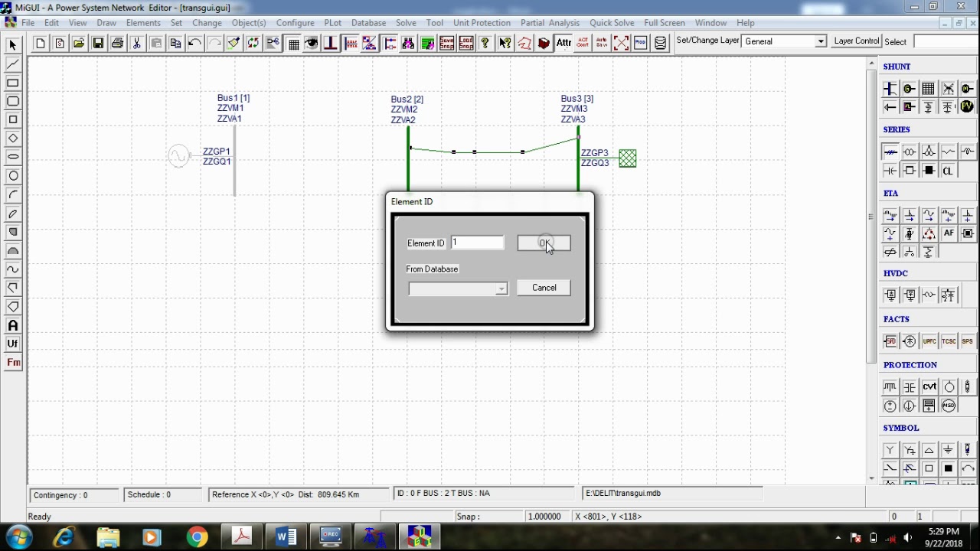
Task: Click the Undo arrow toolbar icon
Action: [194, 44]
